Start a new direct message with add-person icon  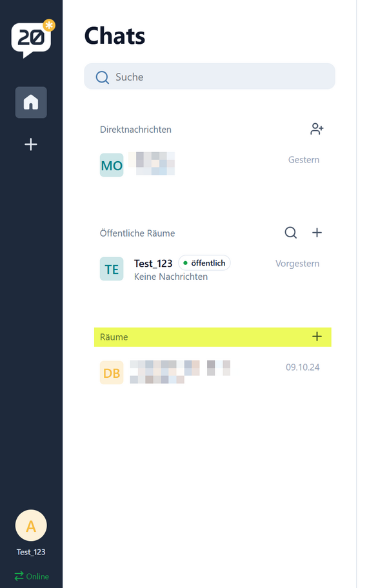coord(317,129)
